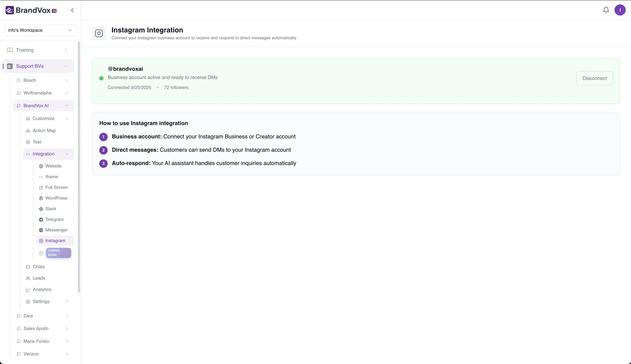Click the Action Map icon
This screenshot has height=364, width=631.
[x=28, y=131]
